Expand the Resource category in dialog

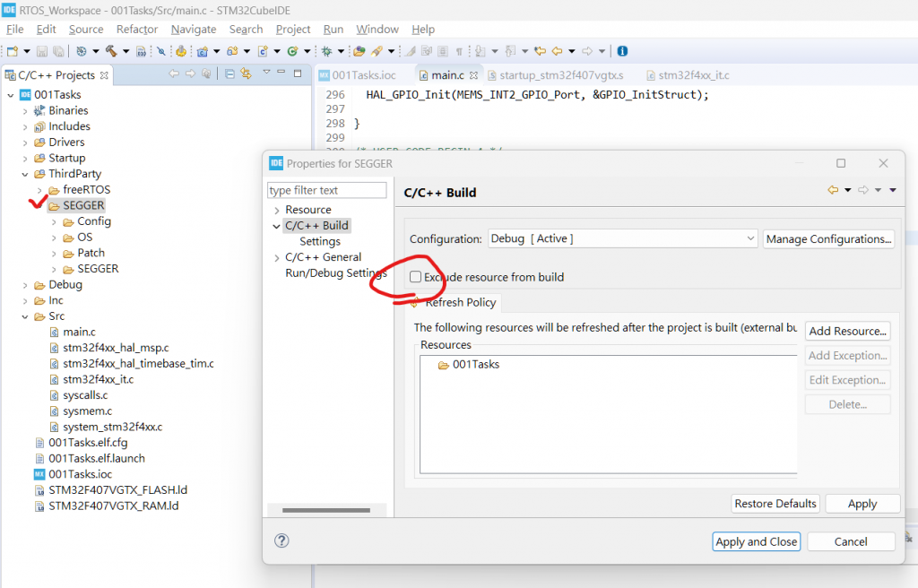(x=276, y=210)
